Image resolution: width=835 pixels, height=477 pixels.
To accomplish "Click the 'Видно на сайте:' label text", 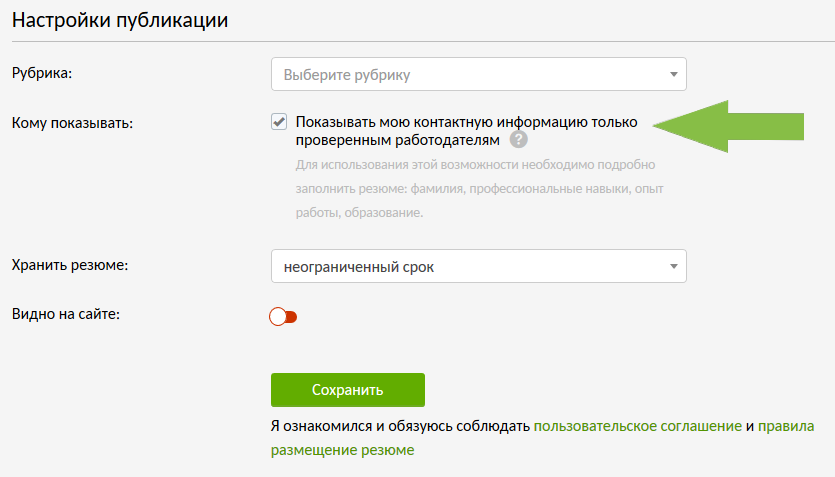I will click(x=66, y=314).
